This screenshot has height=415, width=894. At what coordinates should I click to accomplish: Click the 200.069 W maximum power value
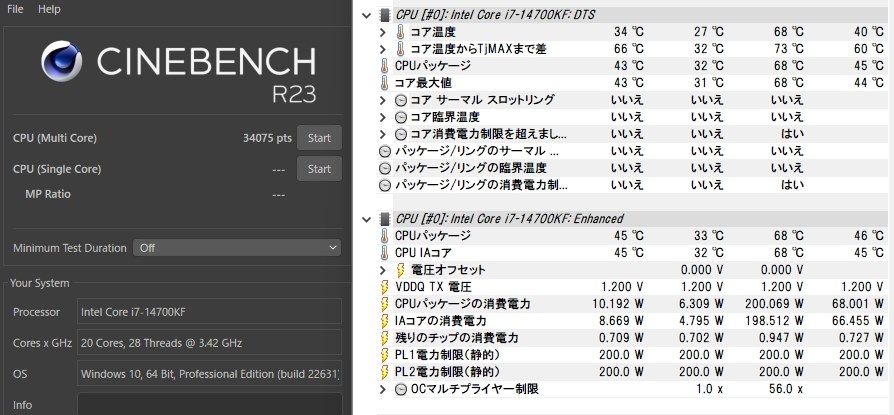tap(774, 304)
